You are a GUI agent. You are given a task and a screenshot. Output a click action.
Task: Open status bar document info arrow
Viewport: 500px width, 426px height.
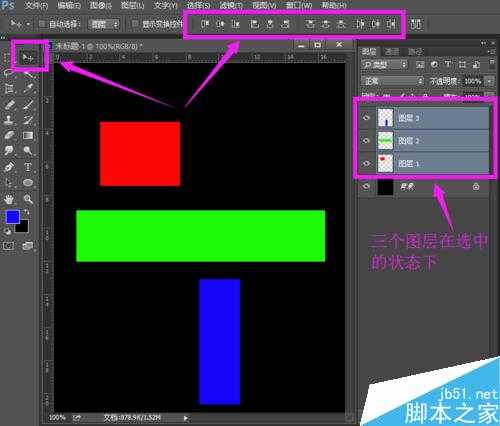186,418
